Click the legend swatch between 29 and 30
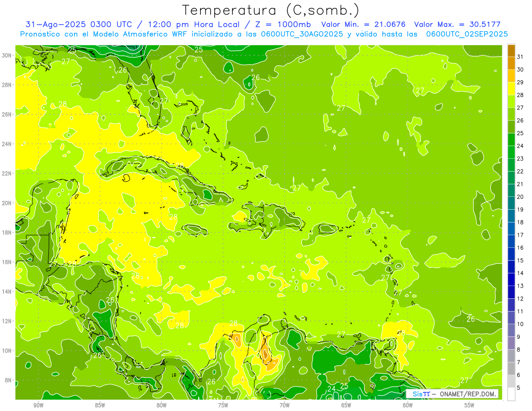 (x=511, y=76)
